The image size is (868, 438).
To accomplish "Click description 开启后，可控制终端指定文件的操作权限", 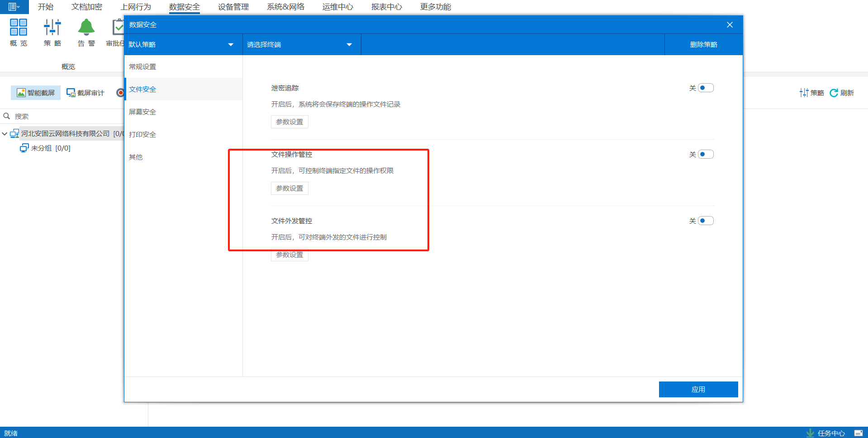I will click(332, 170).
